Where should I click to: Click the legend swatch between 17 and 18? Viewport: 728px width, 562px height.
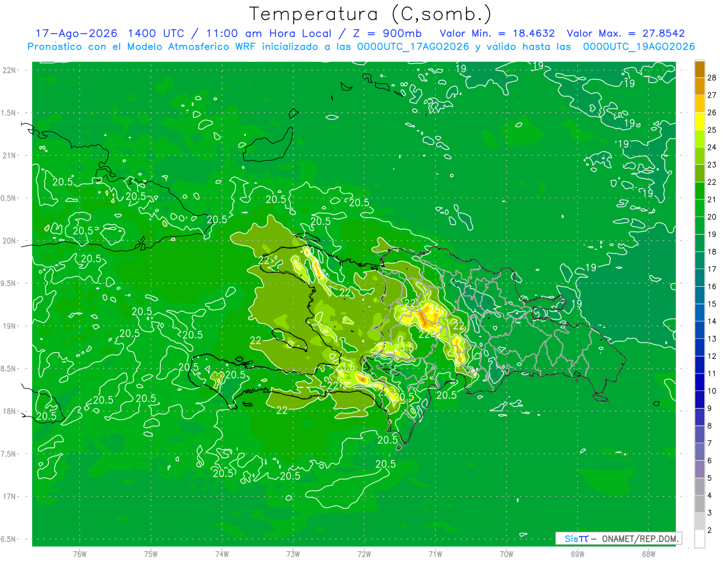699,261
